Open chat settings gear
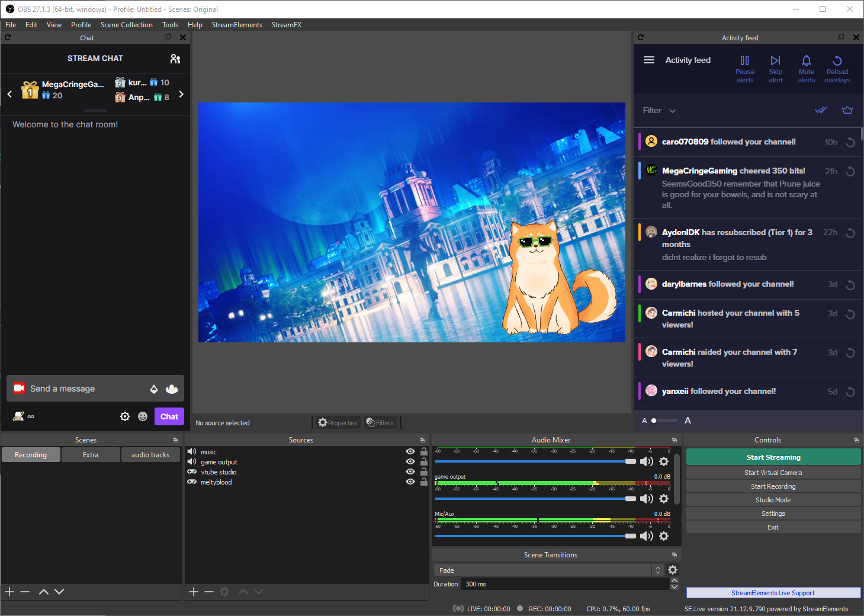864x616 pixels. [125, 416]
